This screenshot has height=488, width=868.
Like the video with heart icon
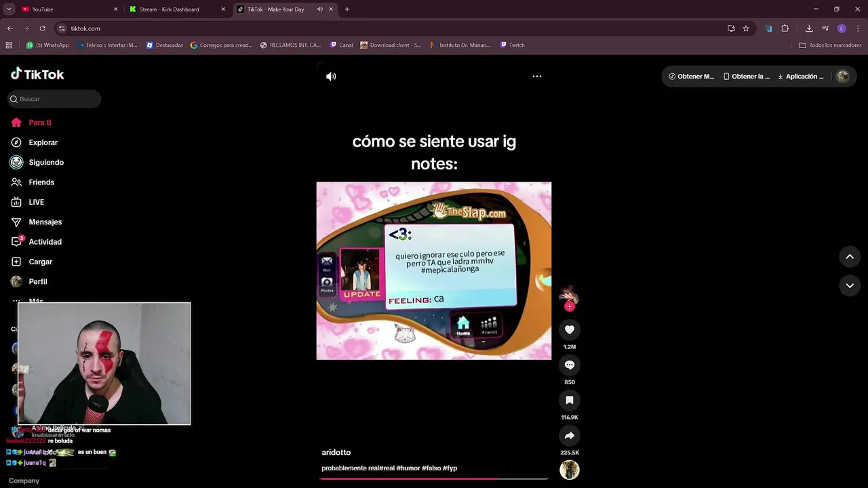570,329
